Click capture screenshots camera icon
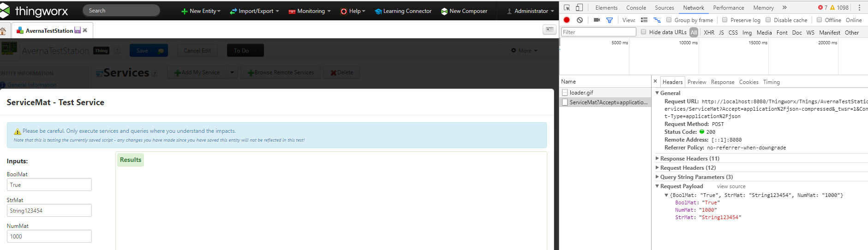Image resolution: width=868 pixels, height=250 pixels. point(597,20)
